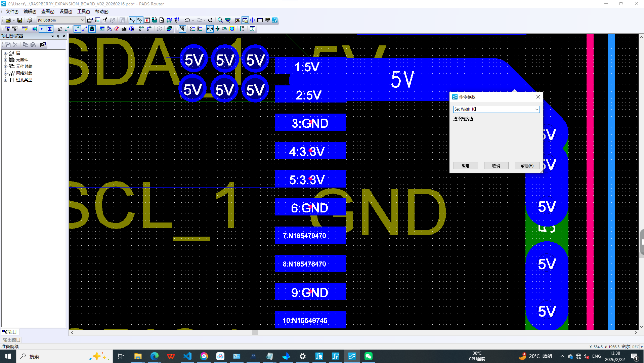Open the 编辑(E) menu
This screenshot has height=363, width=644.
30,11
